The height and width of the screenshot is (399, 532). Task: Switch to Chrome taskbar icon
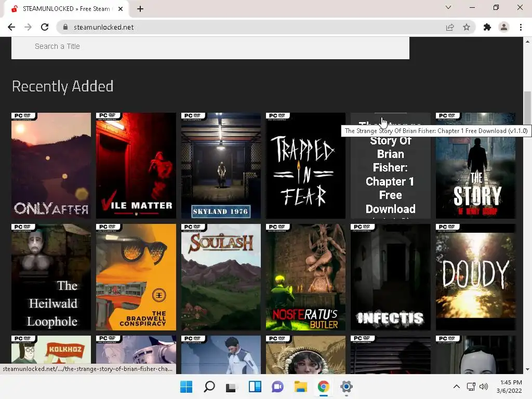(x=323, y=387)
